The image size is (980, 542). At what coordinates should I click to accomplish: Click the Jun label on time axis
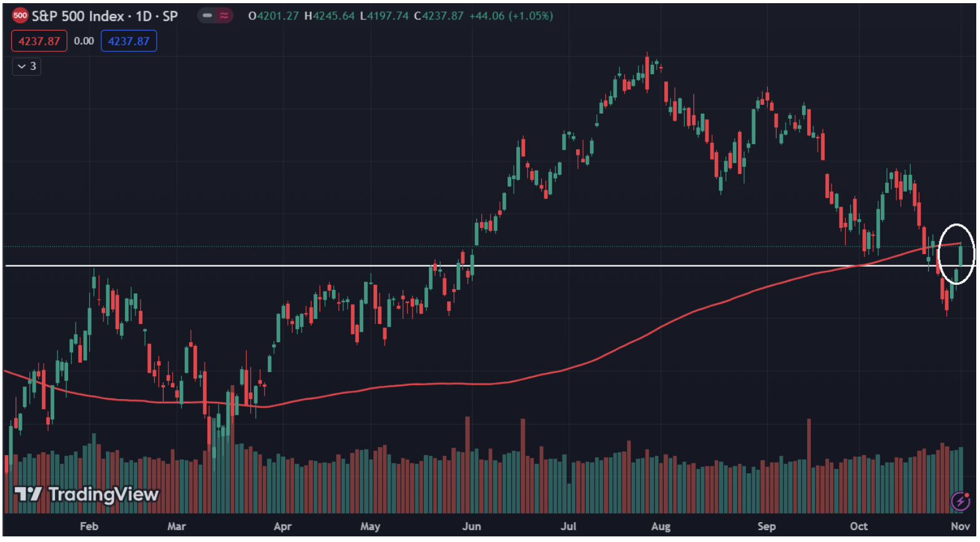[x=471, y=526]
